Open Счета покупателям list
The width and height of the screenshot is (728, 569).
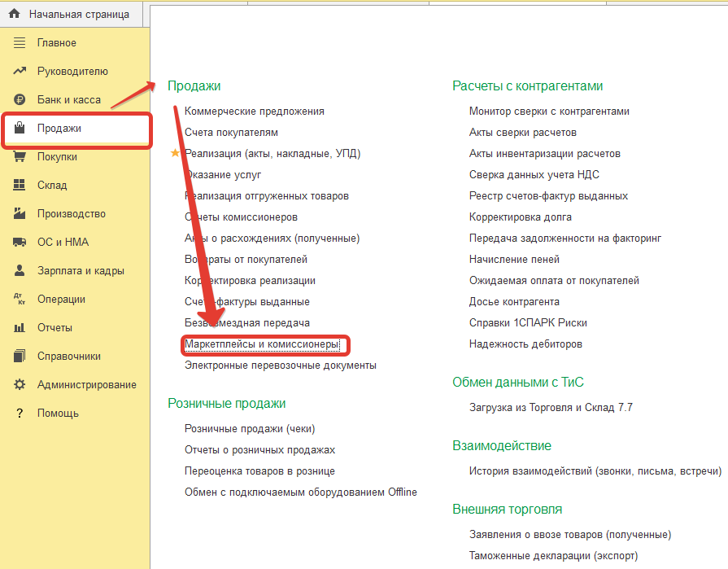231,133
